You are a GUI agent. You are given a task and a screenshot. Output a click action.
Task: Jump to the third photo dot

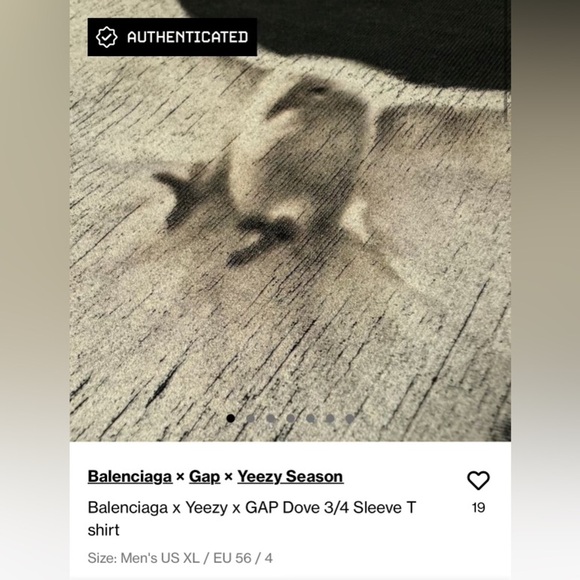coord(271,418)
